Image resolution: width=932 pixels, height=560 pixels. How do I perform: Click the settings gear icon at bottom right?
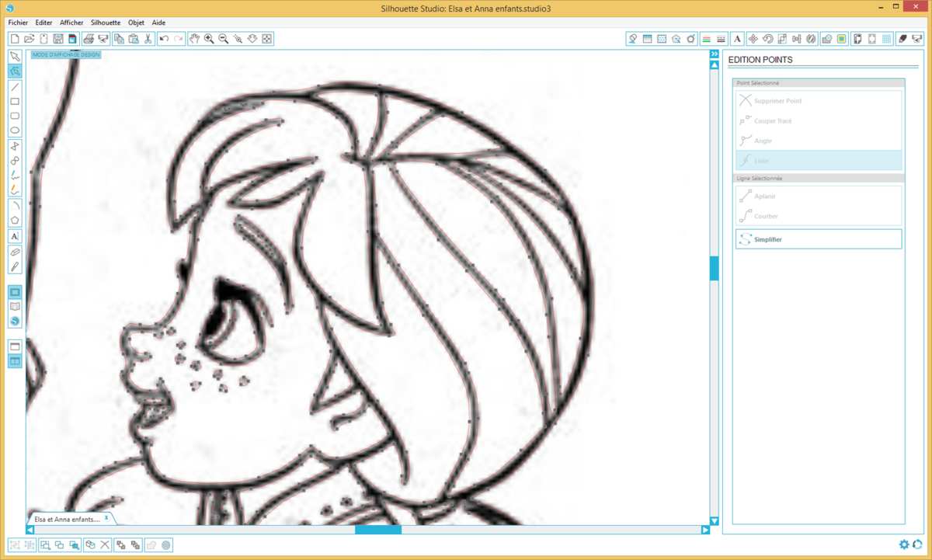tap(904, 544)
